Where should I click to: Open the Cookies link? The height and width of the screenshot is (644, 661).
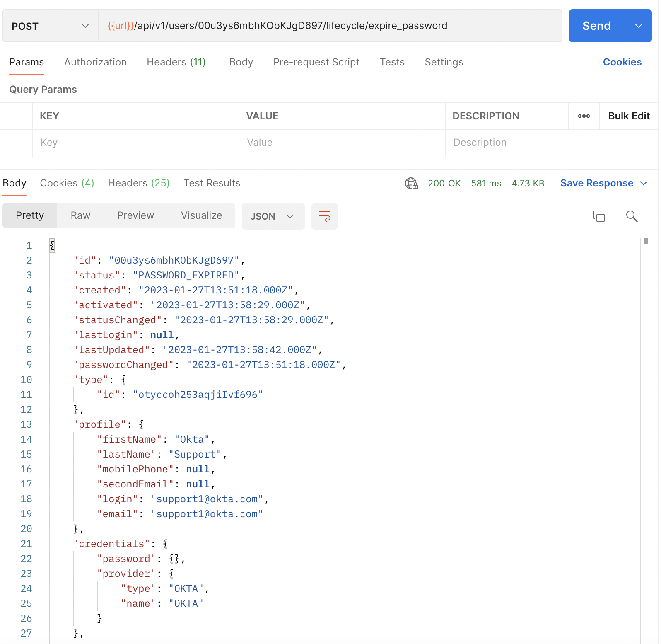pos(622,62)
